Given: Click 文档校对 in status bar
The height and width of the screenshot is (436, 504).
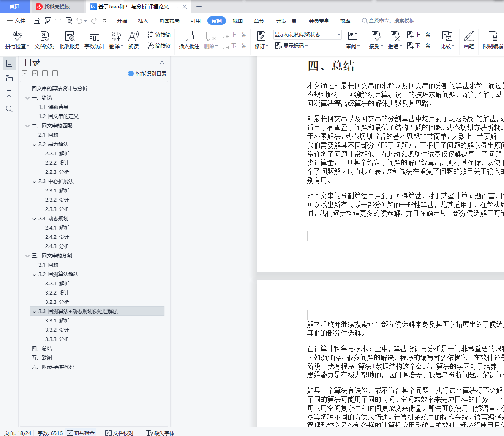Looking at the screenshot, I should [x=119, y=433].
